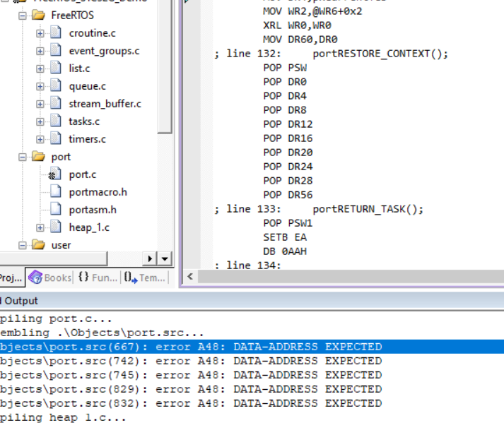
Task: Click the queue.c file icon
Action: [x=56, y=85]
